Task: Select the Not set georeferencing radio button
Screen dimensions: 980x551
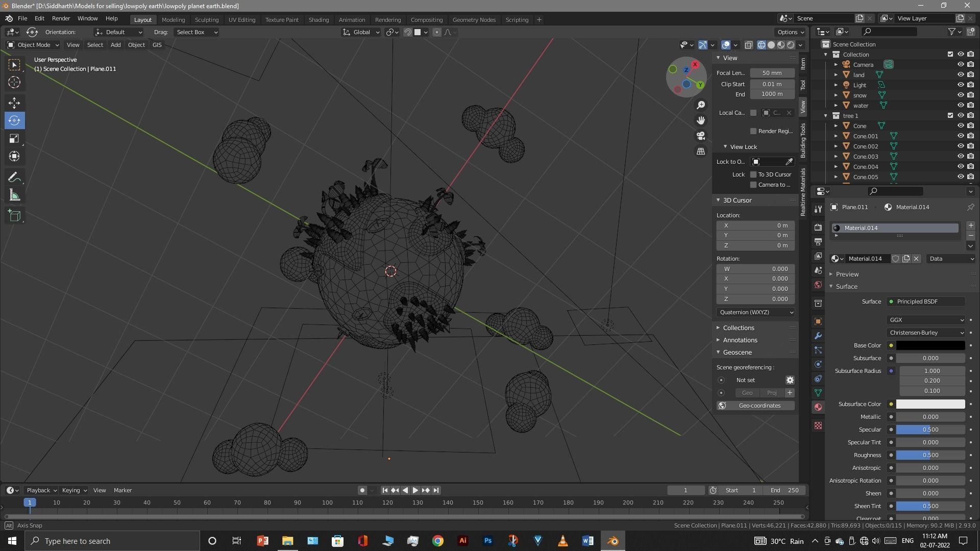Action: point(721,380)
